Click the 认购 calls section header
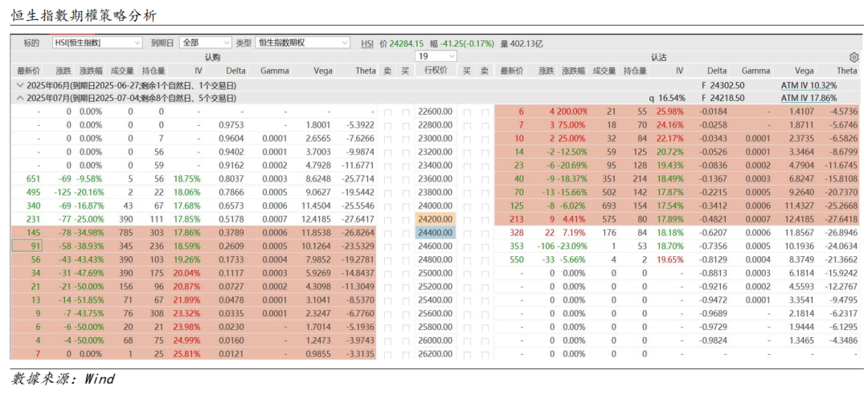Viewport: 868px width, 395px height. pos(212,56)
